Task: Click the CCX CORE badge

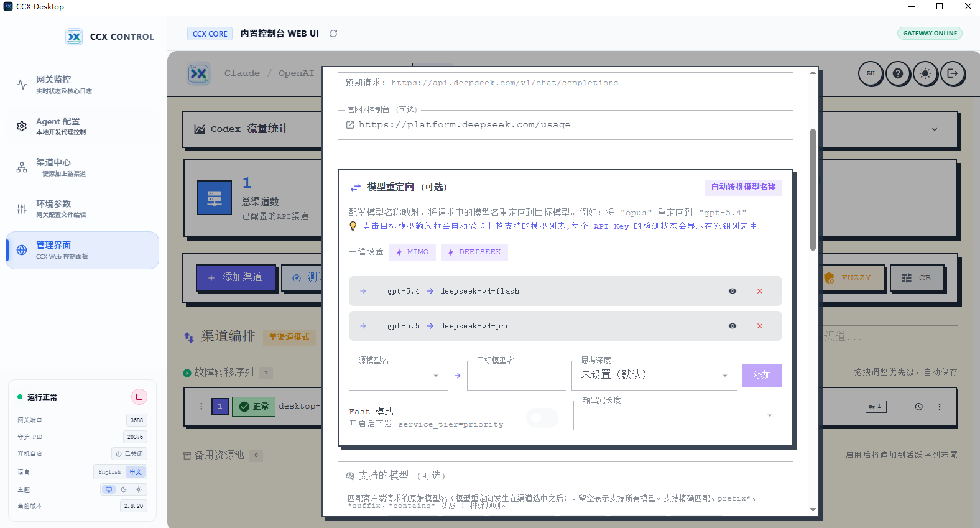Action: tap(210, 34)
